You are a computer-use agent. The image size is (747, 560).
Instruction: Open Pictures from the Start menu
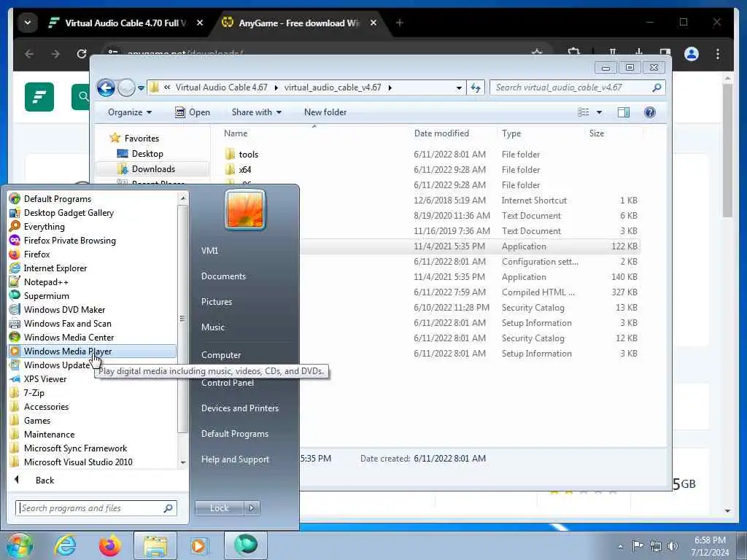[216, 301]
